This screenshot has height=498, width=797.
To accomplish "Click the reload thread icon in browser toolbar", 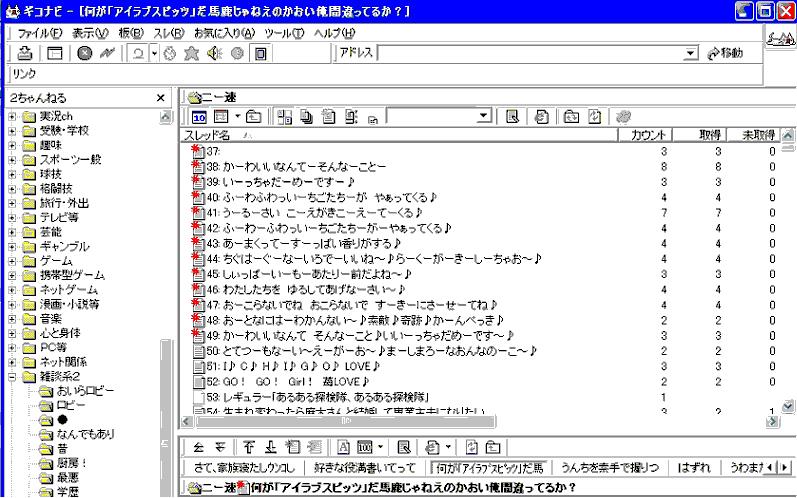I will tap(472, 447).
